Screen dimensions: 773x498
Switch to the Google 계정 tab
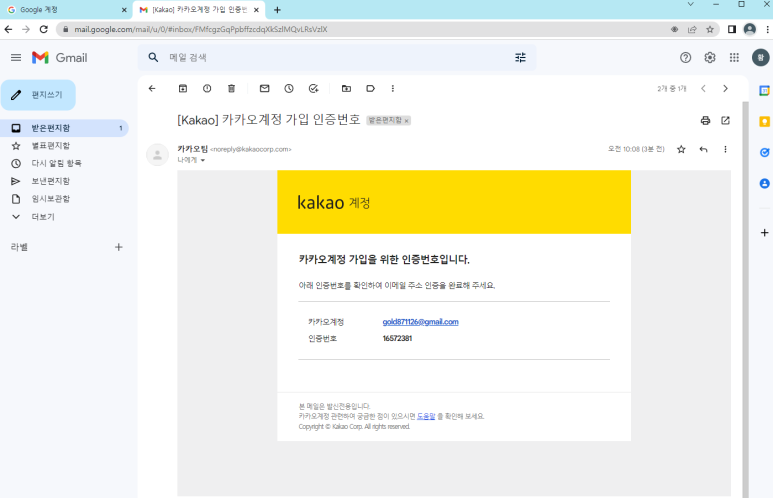coord(67,10)
